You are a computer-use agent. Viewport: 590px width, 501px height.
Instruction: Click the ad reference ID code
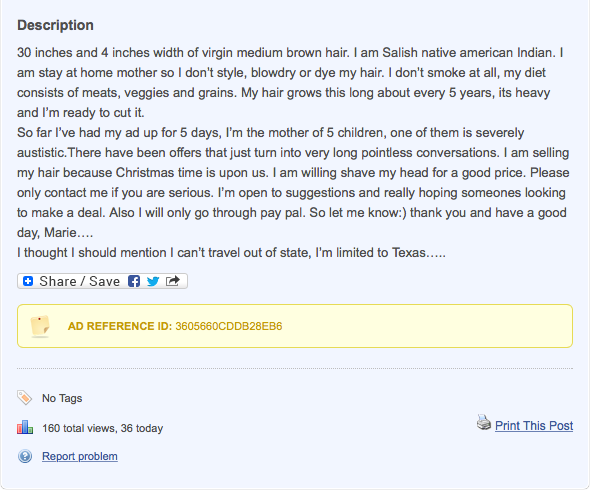(x=229, y=326)
